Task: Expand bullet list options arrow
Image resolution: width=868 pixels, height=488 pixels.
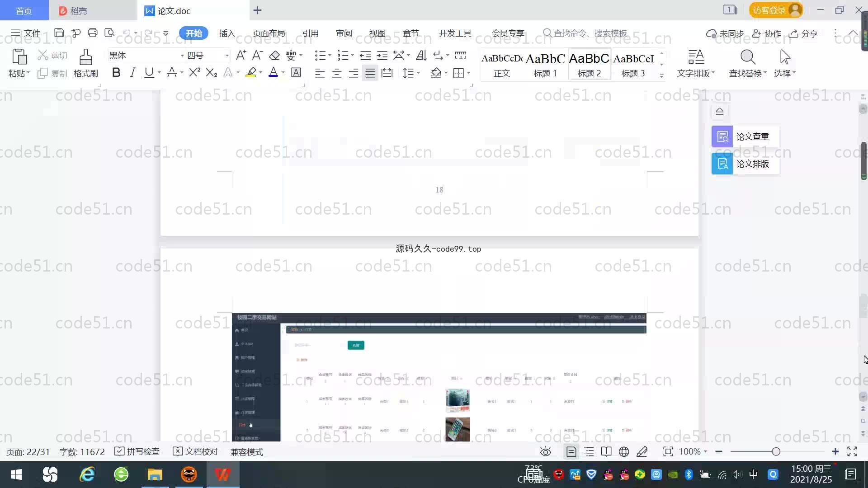Action: tap(330, 55)
